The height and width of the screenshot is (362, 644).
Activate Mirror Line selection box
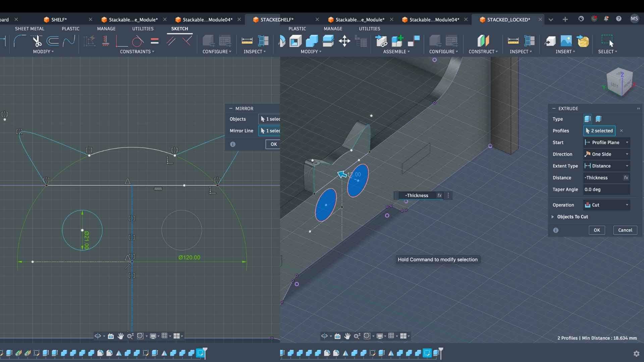coord(270,131)
